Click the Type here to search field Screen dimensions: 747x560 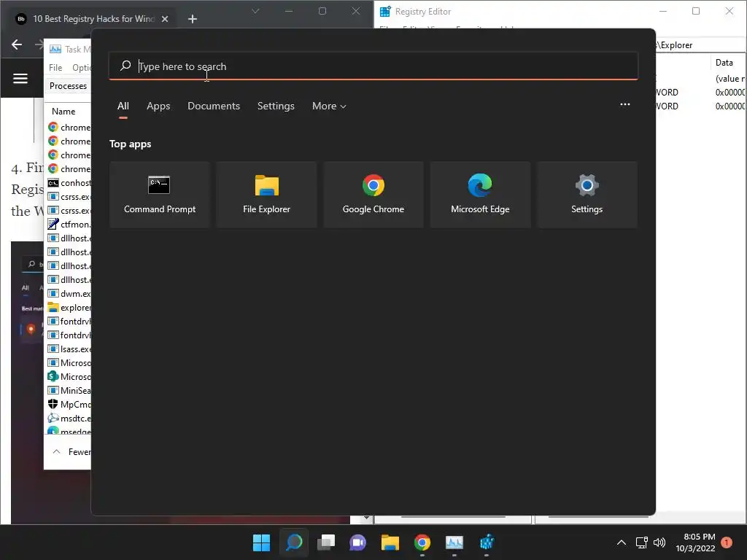tap(373, 66)
